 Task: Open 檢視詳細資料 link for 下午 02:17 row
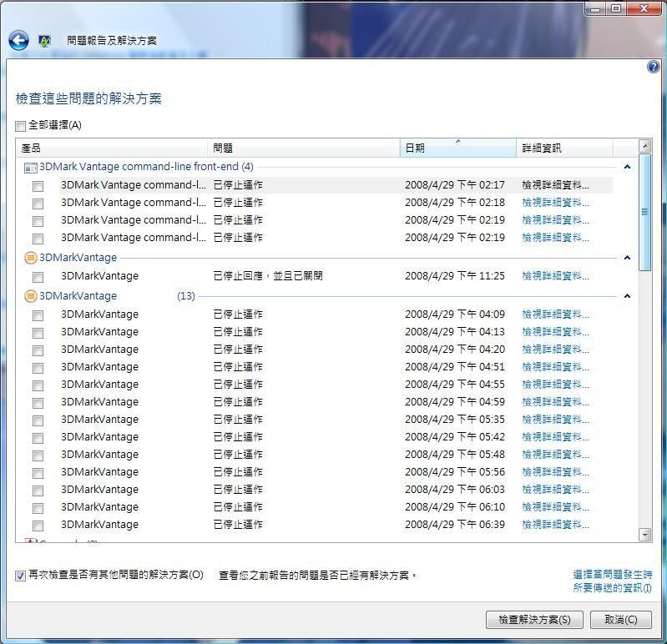(x=555, y=185)
